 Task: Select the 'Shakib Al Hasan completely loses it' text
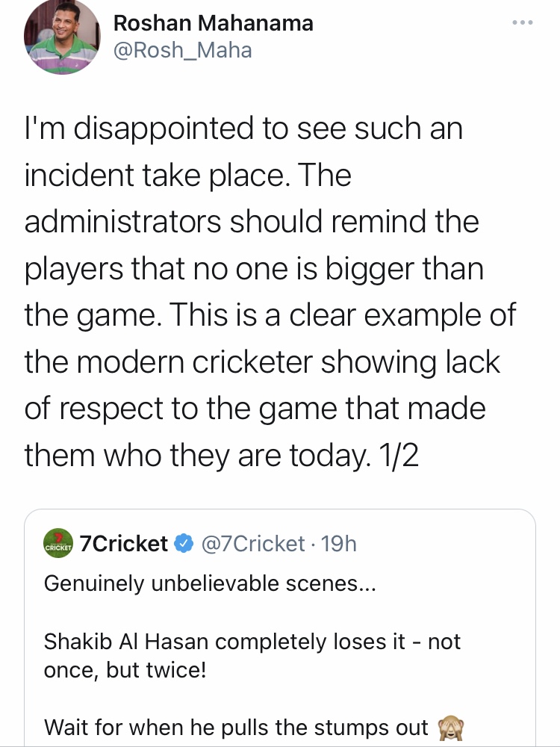(224, 641)
